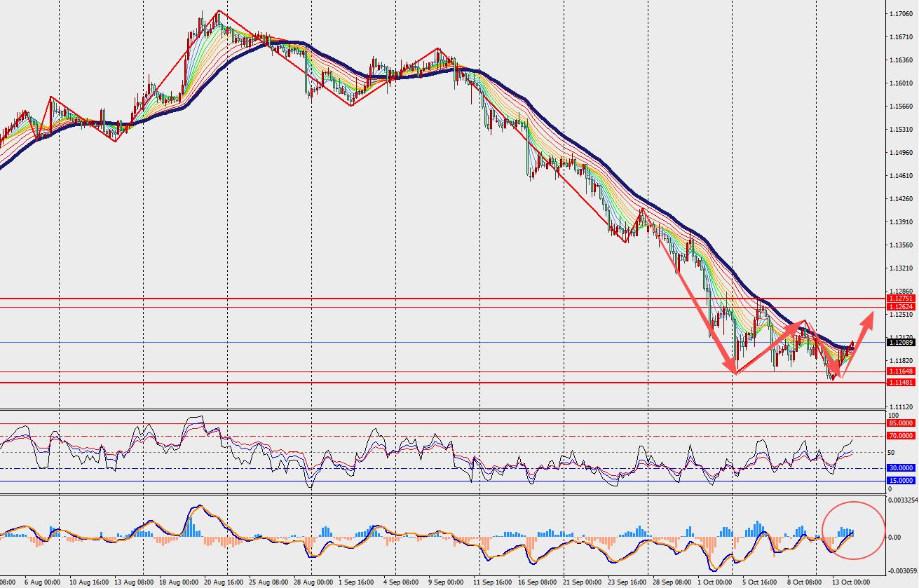This screenshot has height=588, width=919.
Task: Click the -0.003059 histogram scale value
Action: tap(903, 572)
